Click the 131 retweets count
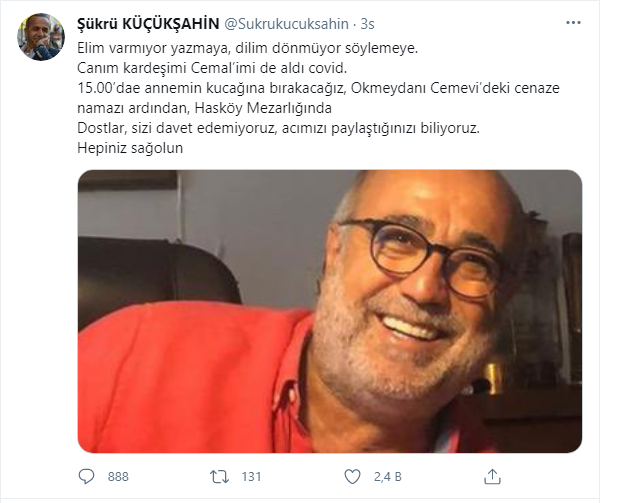This screenshot has width=618, height=503. [x=251, y=477]
